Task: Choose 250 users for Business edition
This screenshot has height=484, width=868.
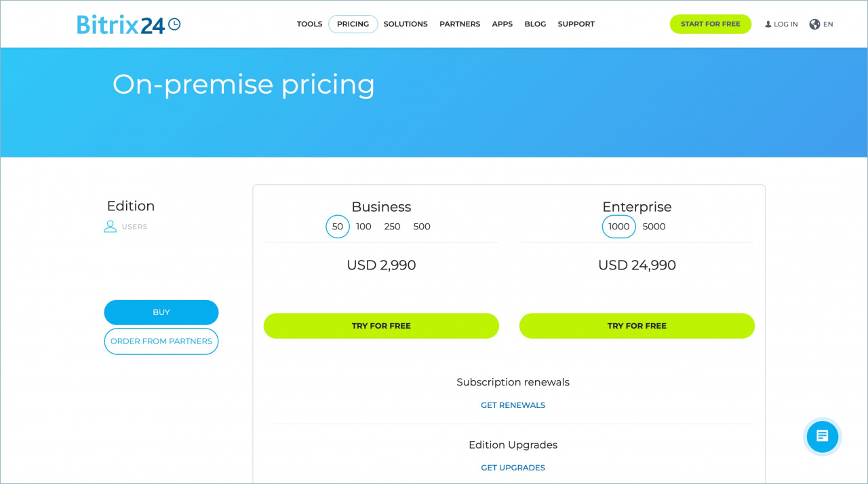Action: pyautogui.click(x=392, y=227)
